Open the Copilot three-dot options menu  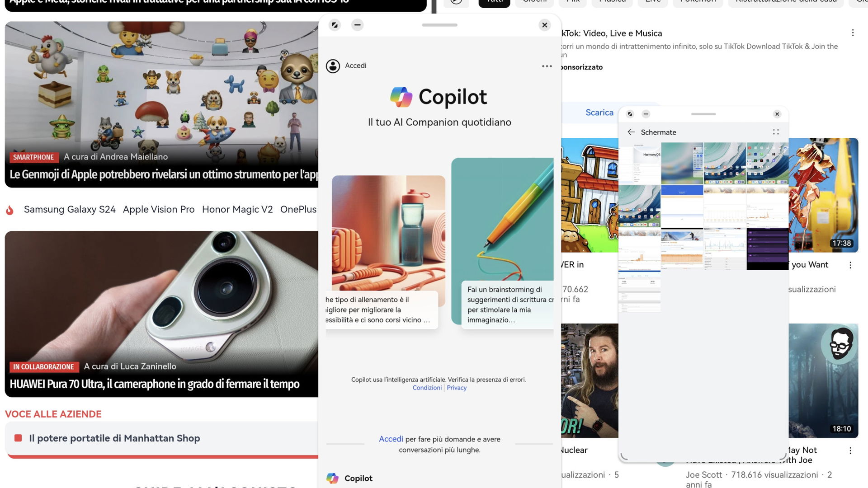coord(547,66)
